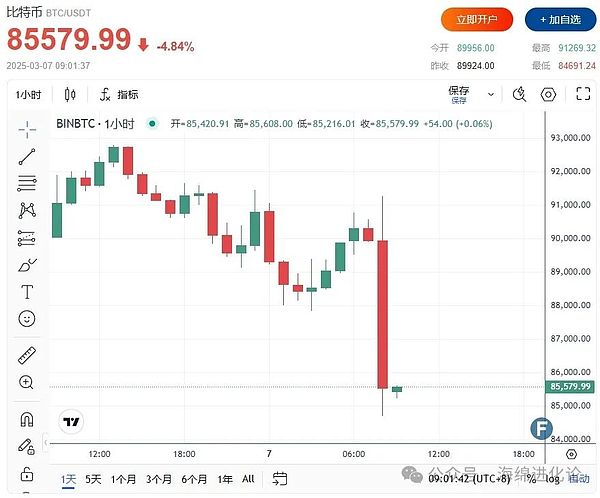This screenshot has width=600, height=498.
Task: Click the zoom-in magnifier tool
Action: [x=27, y=382]
